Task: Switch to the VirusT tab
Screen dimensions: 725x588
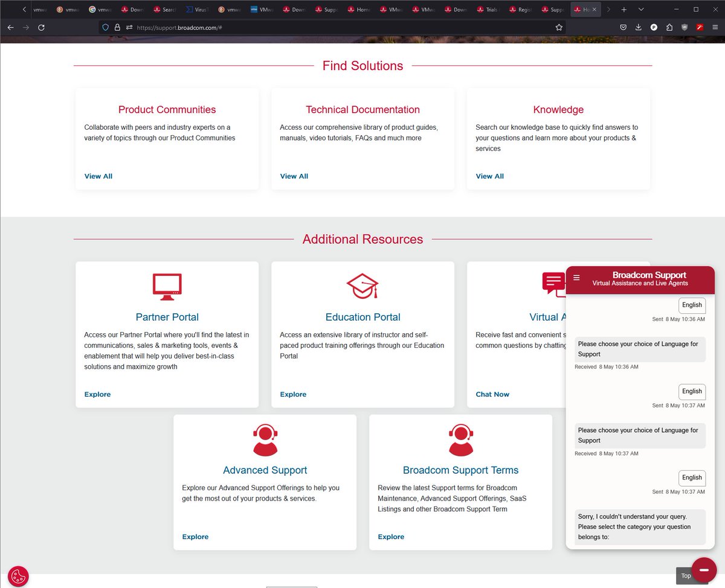Action: coord(197,10)
